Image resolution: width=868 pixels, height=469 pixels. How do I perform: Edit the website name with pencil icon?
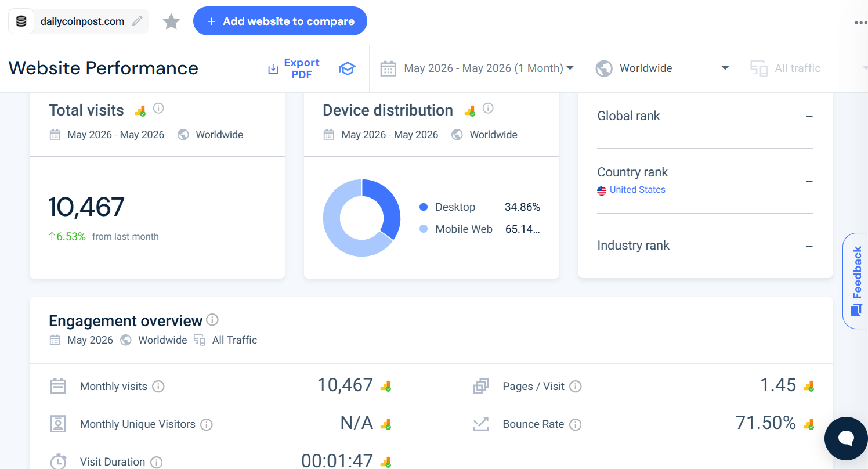click(137, 21)
